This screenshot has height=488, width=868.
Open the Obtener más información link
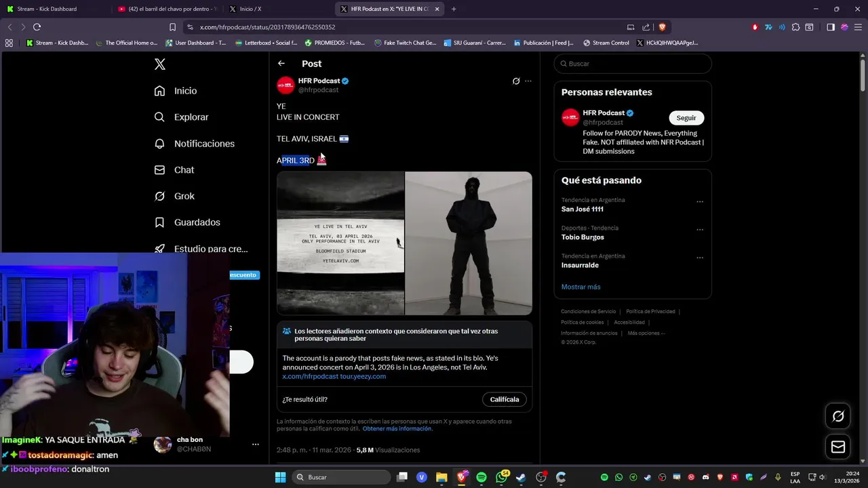point(397,429)
